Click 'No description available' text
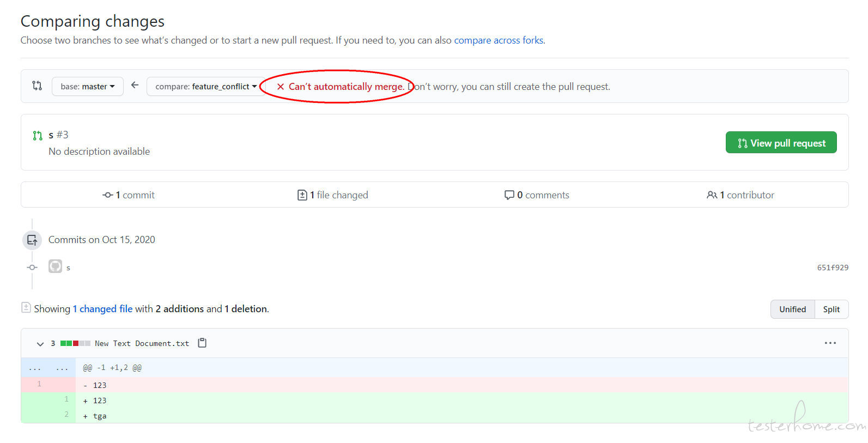Image resolution: width=868 pixels, height=443 pixels. pyautogui.click(x=99, y=151)
